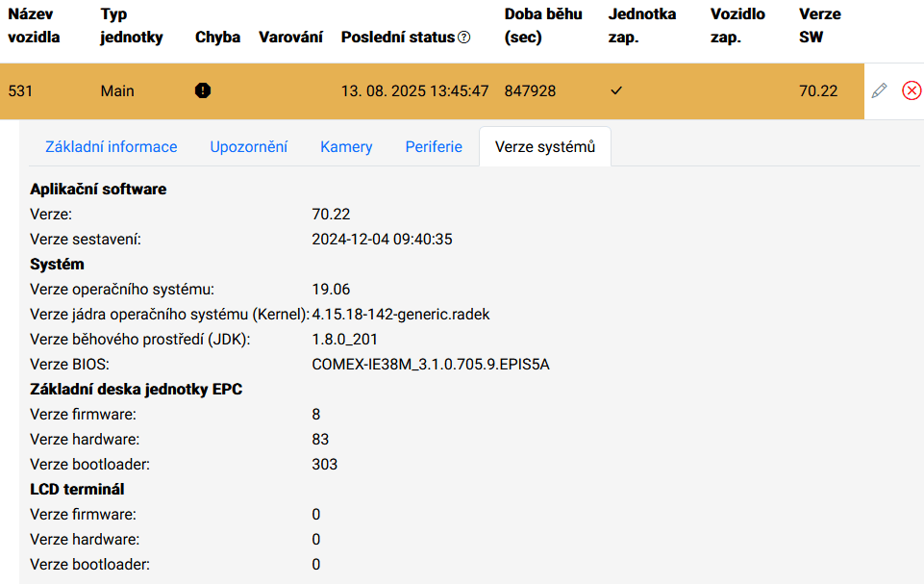Select vehicle name cell 531
The height and width of the screenshot is (584, 924).
[20, 90]
